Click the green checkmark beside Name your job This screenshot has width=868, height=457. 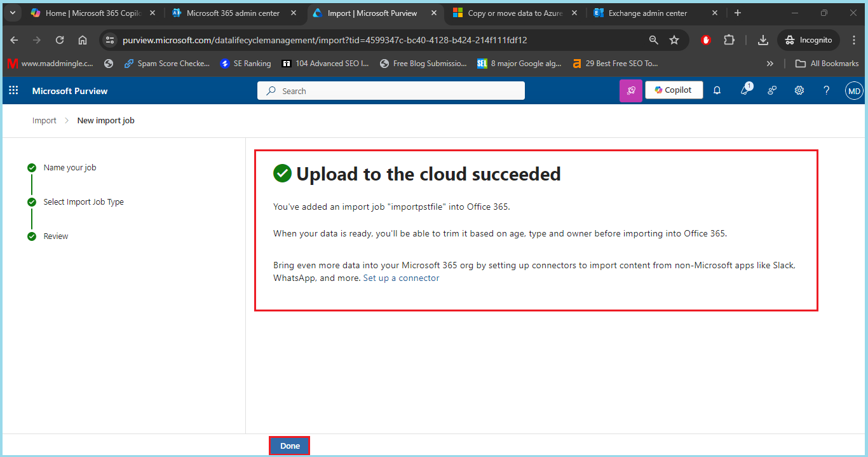click(x=32, y=168)
